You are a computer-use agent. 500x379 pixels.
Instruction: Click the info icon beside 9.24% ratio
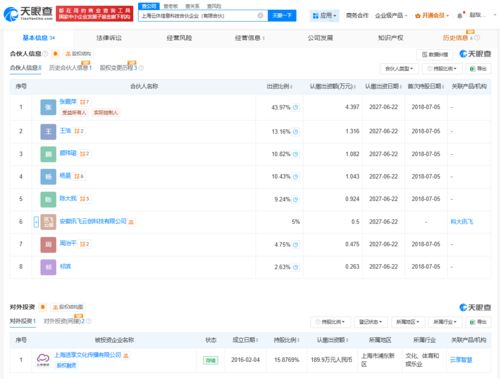[x=295, y=199]
